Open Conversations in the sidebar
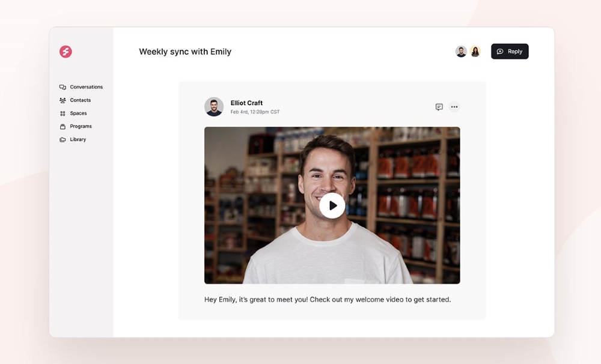The image size is (601, 364). (81, 87)
